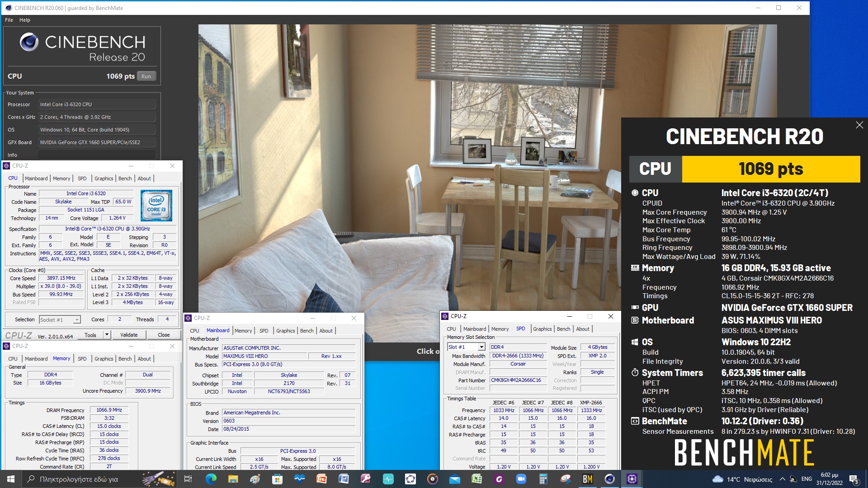
Task: Switch to BenchMate BM taskbar icon
Action: tap(587, 479)
